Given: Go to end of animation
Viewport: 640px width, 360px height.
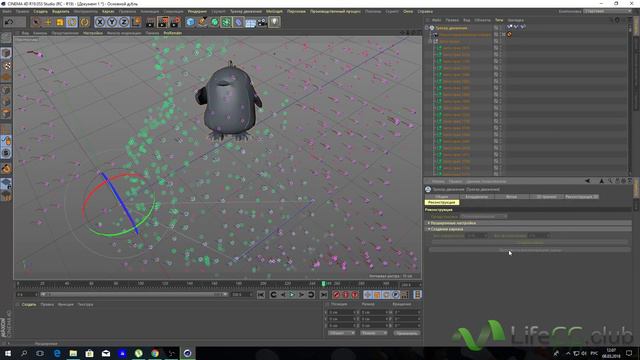Looking at the screenshot, I should click(323, 295).
